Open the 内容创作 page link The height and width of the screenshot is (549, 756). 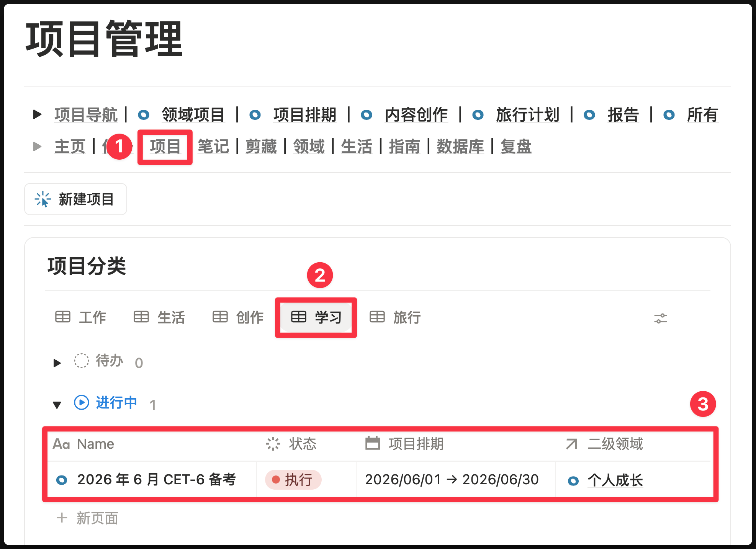coord(416,114)
